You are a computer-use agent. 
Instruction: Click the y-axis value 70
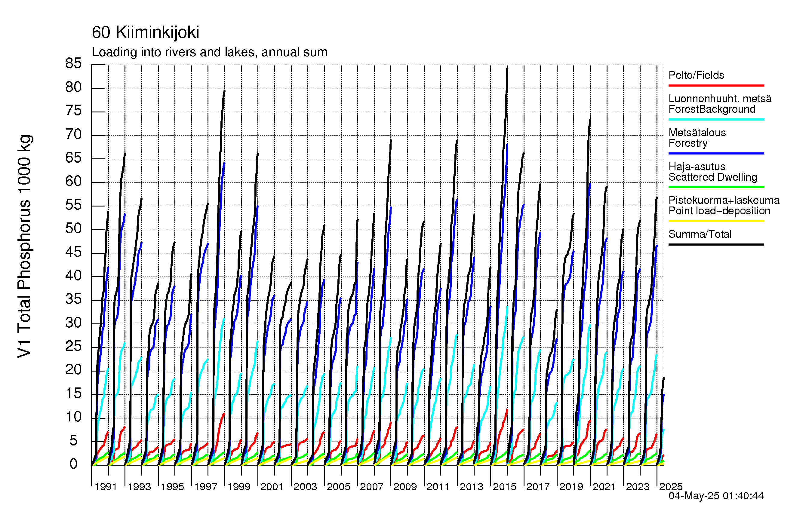(73, 134)
